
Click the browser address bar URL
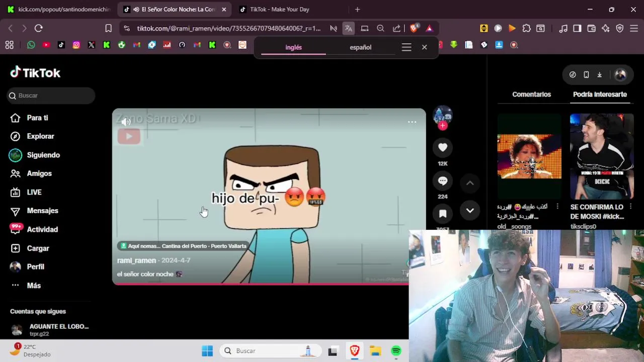[x=228, y=29]
